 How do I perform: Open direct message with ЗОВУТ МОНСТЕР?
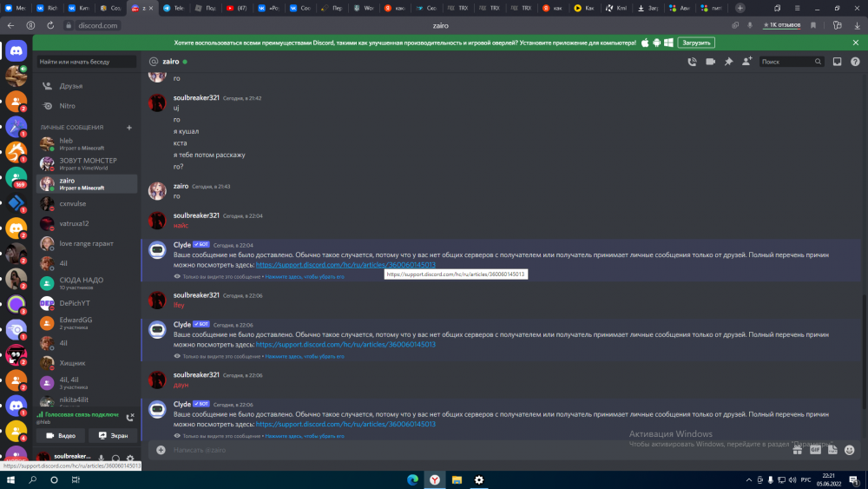(87, 164)
